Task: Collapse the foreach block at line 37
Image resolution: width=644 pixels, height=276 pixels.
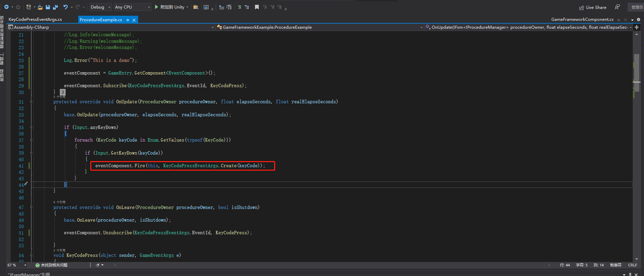Action: point(31,140)
